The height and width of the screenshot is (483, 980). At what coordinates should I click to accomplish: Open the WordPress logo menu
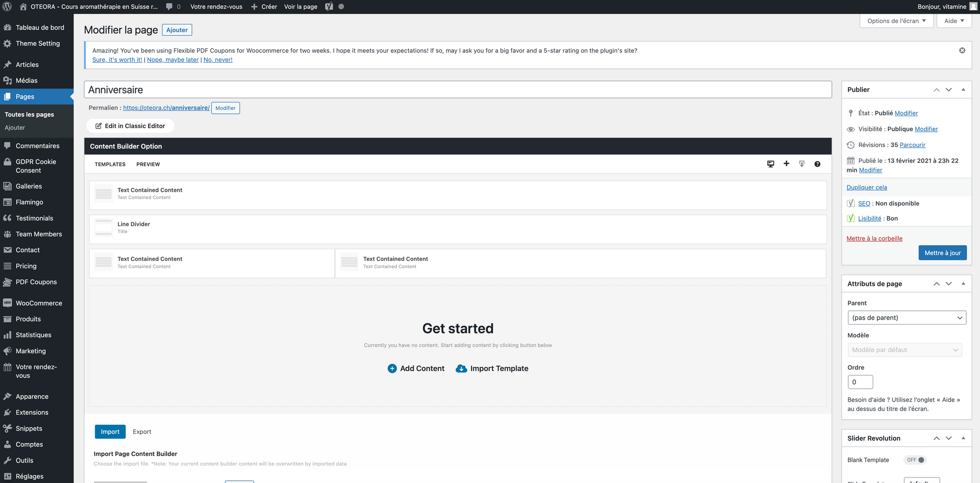(x=7, y=6)
